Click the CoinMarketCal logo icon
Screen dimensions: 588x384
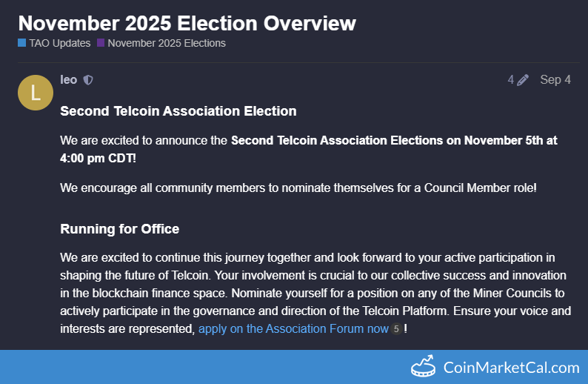[425, 366]
